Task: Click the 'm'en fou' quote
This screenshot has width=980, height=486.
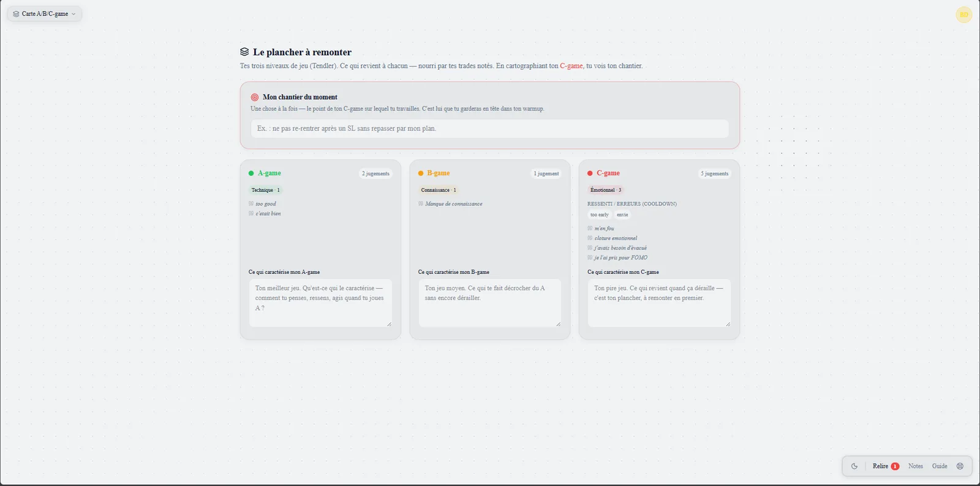Action: coord(605,229)
